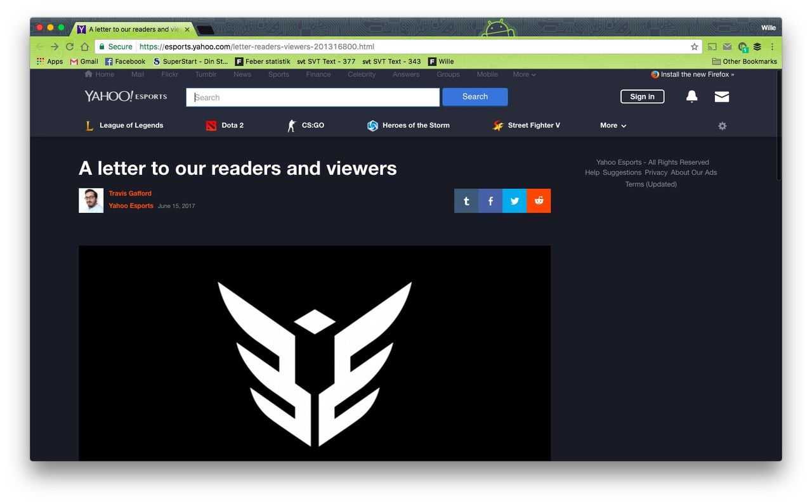
Task: Open the Privacy footer link
Action: point(656,172)
